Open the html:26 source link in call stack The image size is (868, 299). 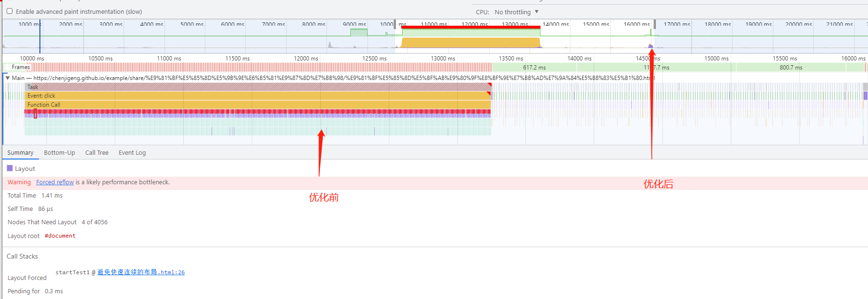[x=141, y=272]
